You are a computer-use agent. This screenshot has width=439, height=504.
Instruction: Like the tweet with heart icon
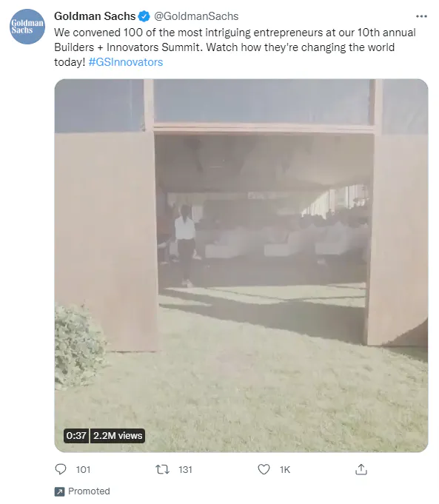(264, 470)
